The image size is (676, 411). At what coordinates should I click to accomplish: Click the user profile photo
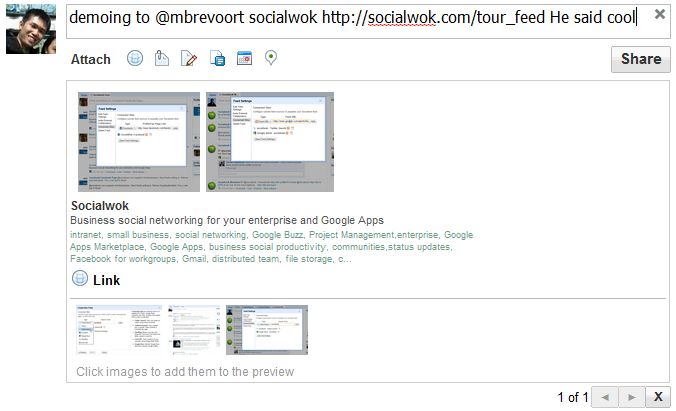[x=31, y=29]
